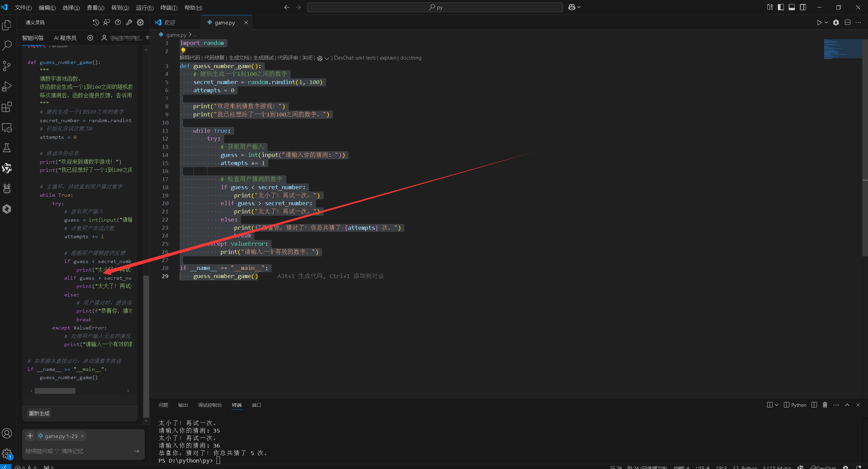Click the Copilot icon in the title bar
This screenshot has width=868, height=469.
click(572, 7)
